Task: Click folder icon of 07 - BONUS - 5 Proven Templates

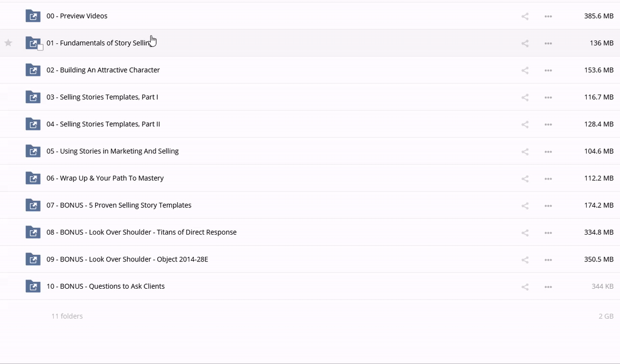Action: (x=33, y=205)
